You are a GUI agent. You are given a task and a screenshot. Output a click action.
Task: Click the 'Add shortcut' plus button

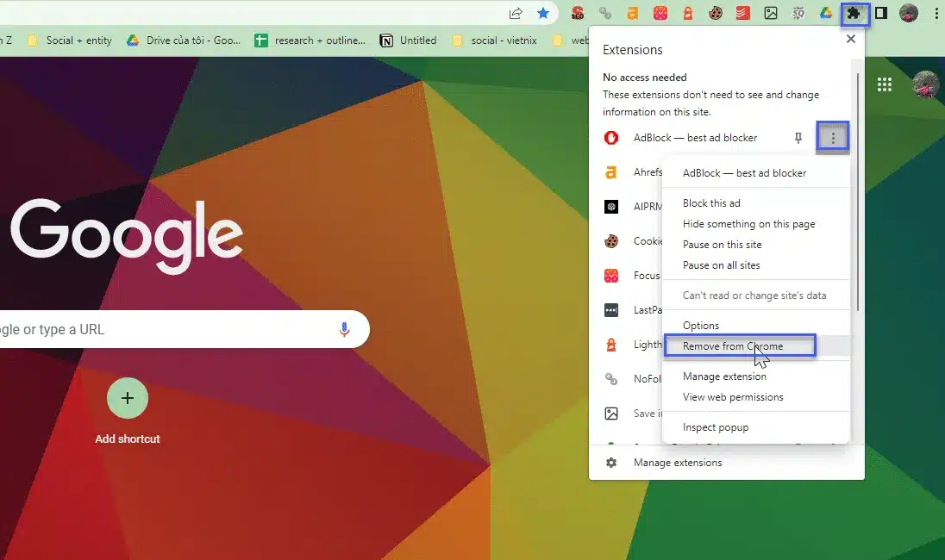point(127,398)
